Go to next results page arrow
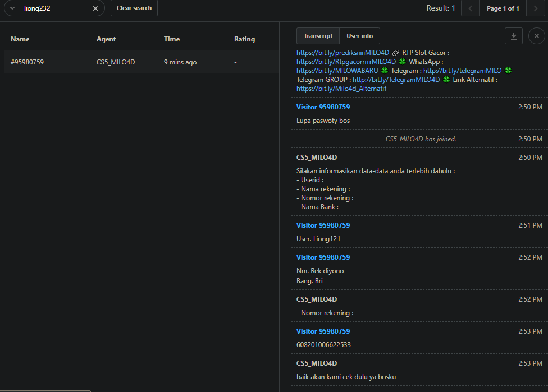The width and height of the screenshot is (548, 392). click(536, 8)
